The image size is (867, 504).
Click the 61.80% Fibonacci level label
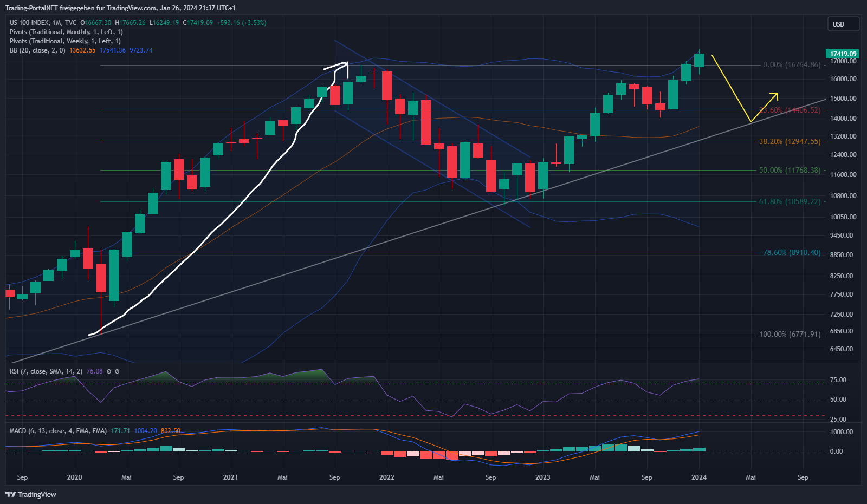coord(790,202)
